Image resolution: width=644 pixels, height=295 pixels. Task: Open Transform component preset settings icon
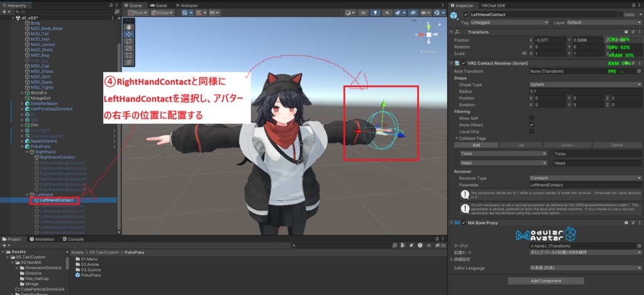point(633,31)
